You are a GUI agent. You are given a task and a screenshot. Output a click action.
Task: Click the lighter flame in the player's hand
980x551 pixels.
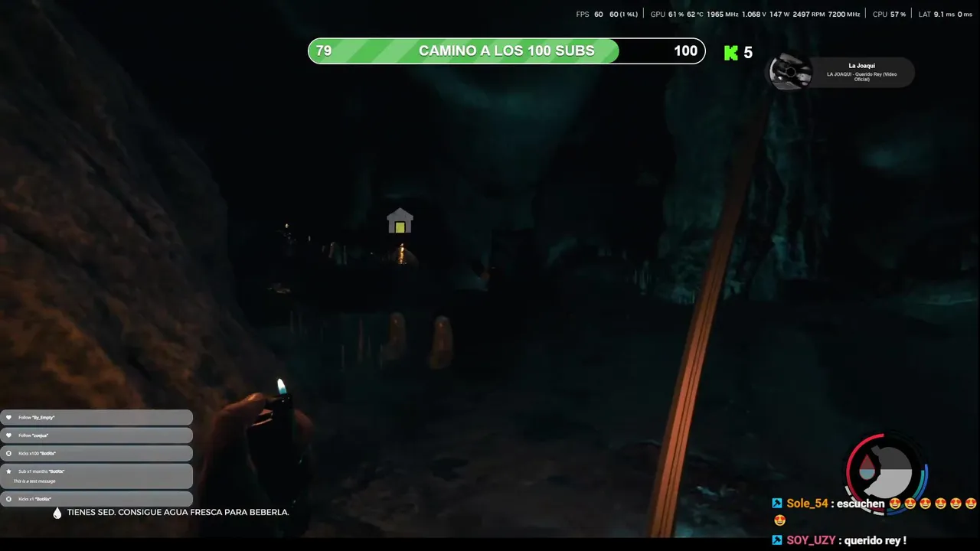click(x=281, y=386)
